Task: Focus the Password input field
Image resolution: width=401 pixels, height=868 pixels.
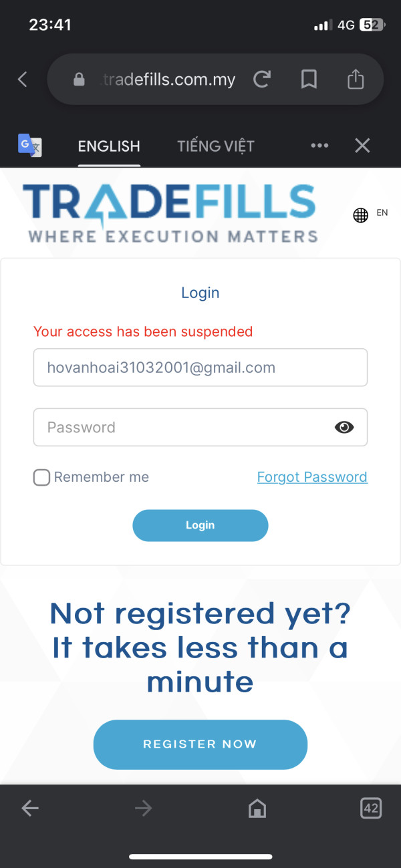Action: click(180, 428)
